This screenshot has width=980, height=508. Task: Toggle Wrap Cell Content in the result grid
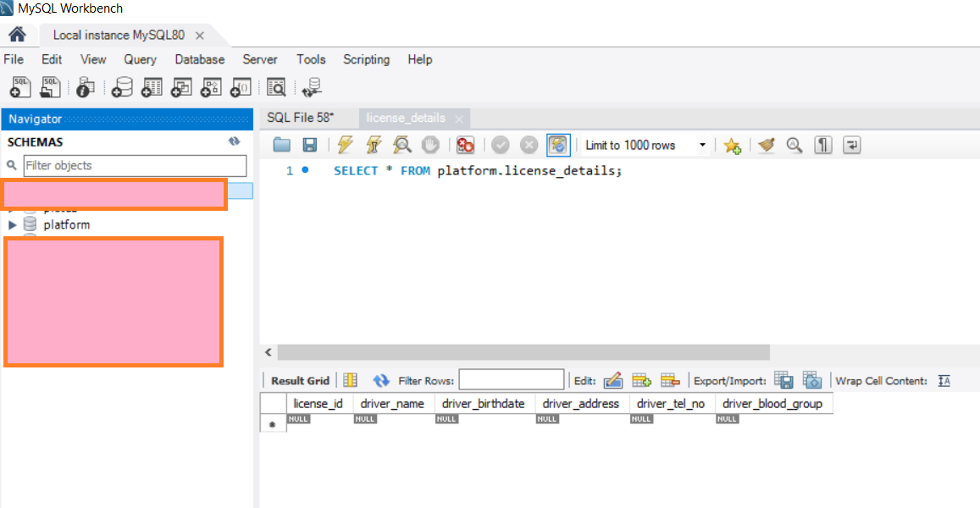[x=944, y=380]
